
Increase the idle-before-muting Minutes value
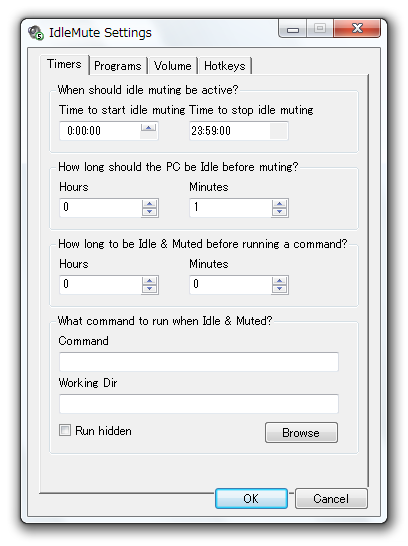pyautogui.click(x=280, y=204)
